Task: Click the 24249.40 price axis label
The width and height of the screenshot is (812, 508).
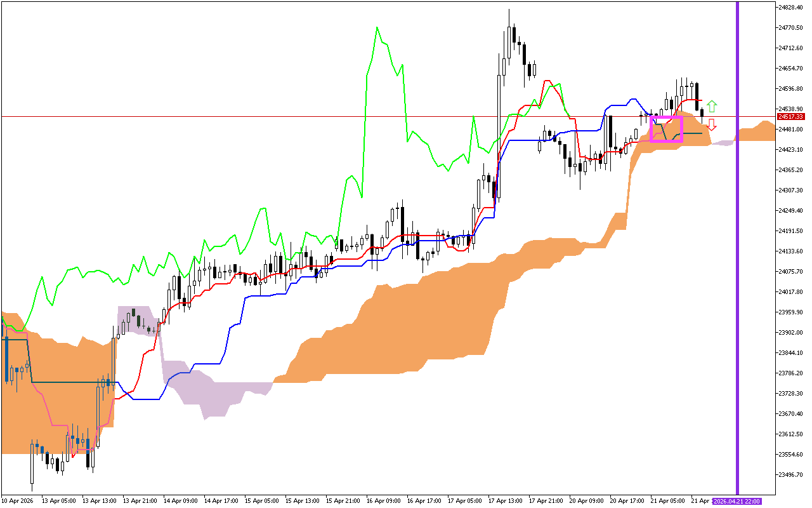Action: pos(792,211)
